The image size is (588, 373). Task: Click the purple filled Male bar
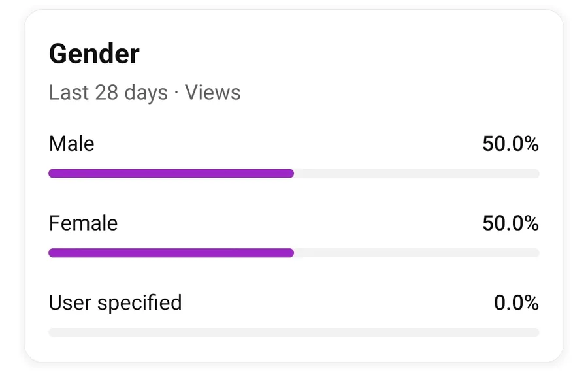170,174
